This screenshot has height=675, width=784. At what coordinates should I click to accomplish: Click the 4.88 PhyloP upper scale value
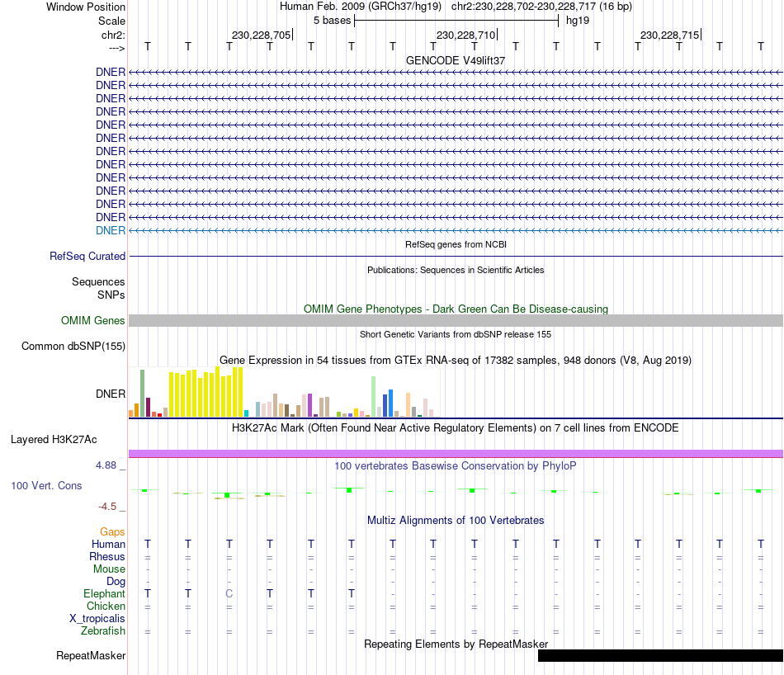106,465
